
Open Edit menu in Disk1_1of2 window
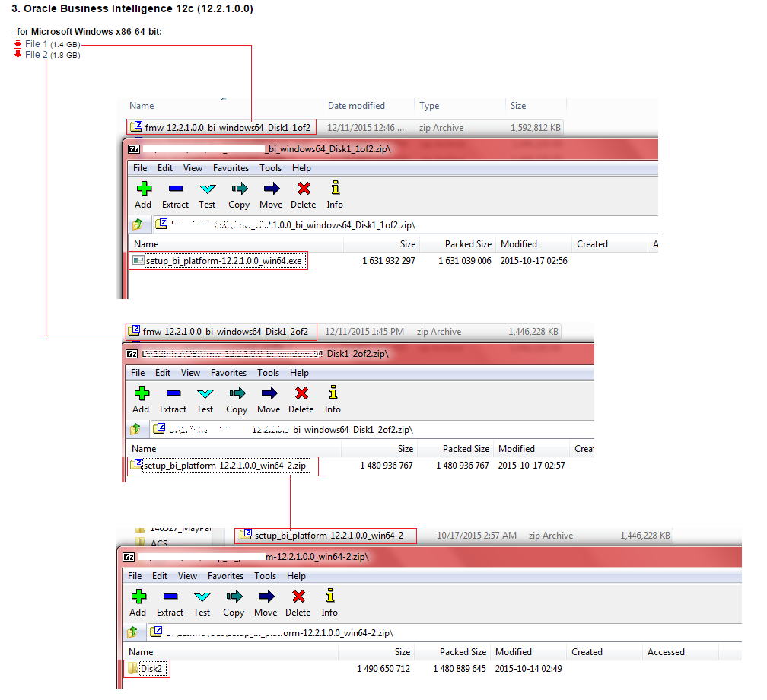pos(165,168)
